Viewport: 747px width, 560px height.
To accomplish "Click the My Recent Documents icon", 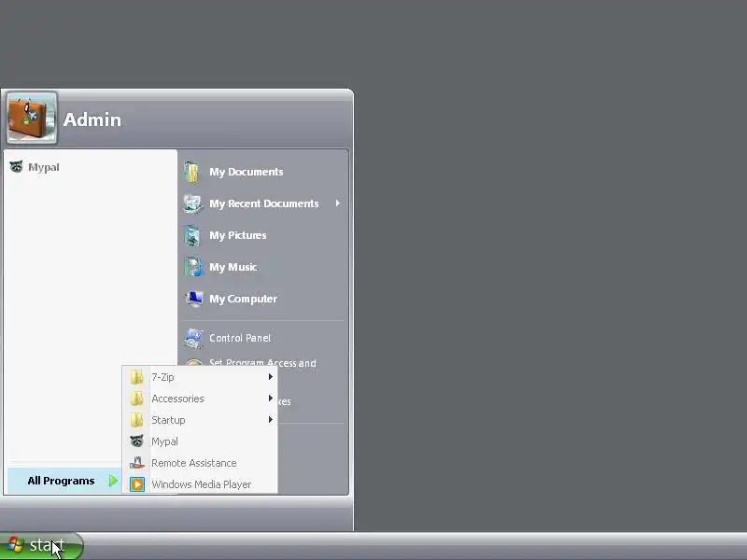I will coord(192,203).
